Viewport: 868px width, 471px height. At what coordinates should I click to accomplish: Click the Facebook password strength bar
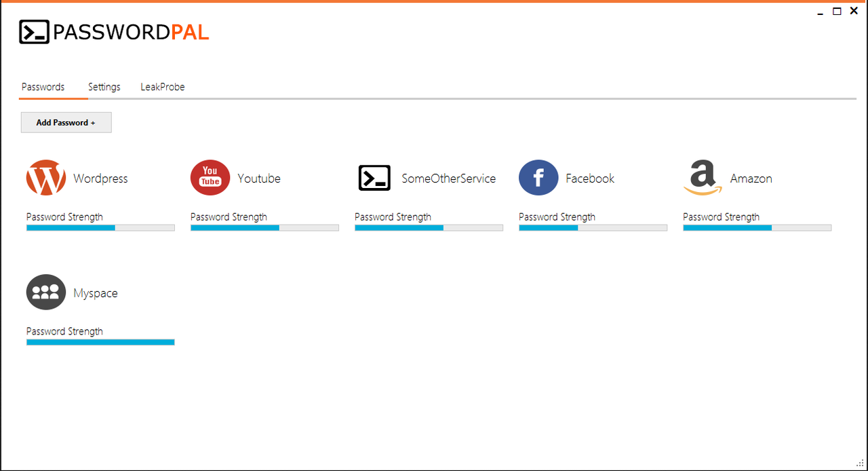point(593,228)
